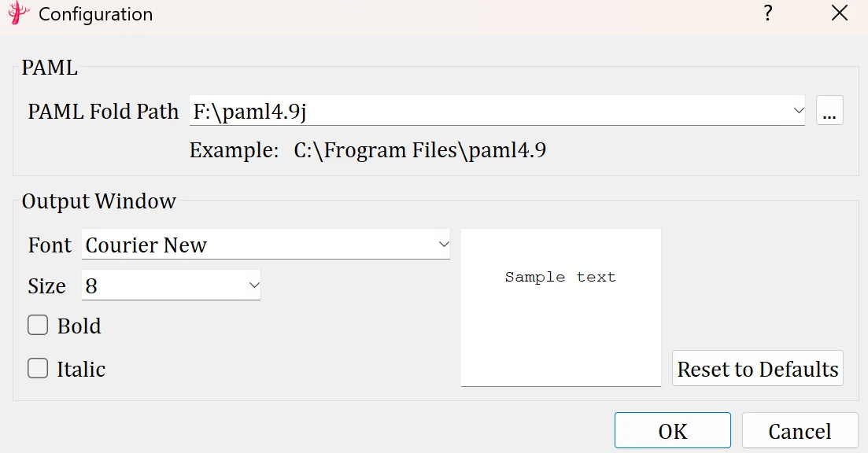Enable the Bold checkbox

(x=38, y=326)
